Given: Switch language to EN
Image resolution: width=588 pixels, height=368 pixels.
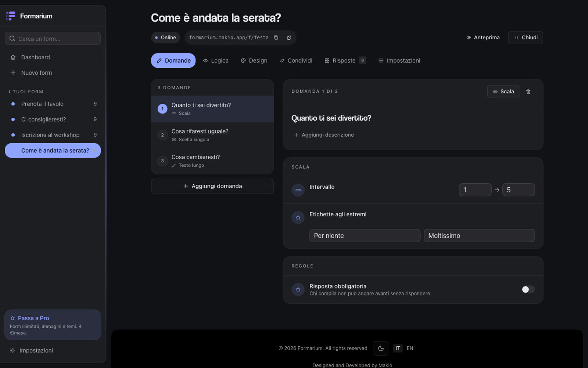Looking at the screenshot, I should (x=410, y=348).
